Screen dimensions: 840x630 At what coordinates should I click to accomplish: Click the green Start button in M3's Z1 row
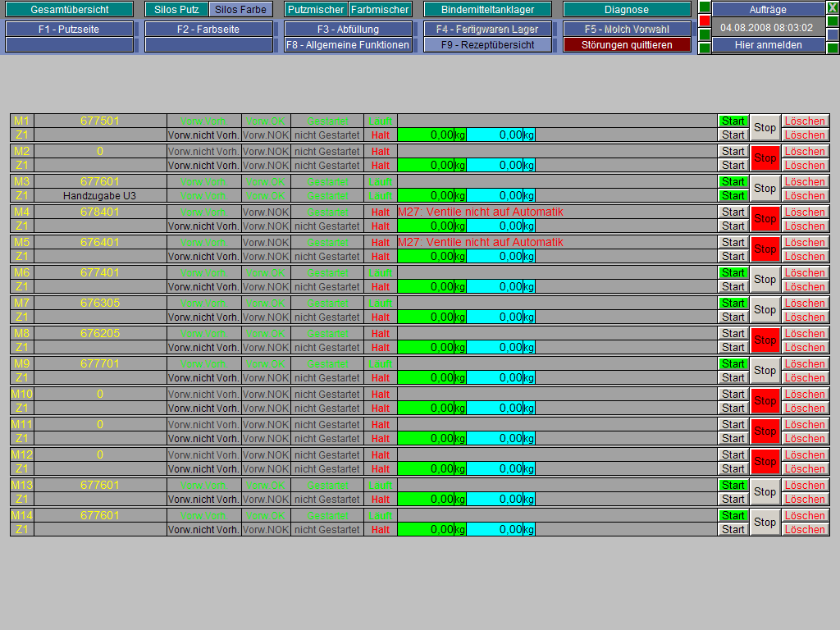[733, 196]
